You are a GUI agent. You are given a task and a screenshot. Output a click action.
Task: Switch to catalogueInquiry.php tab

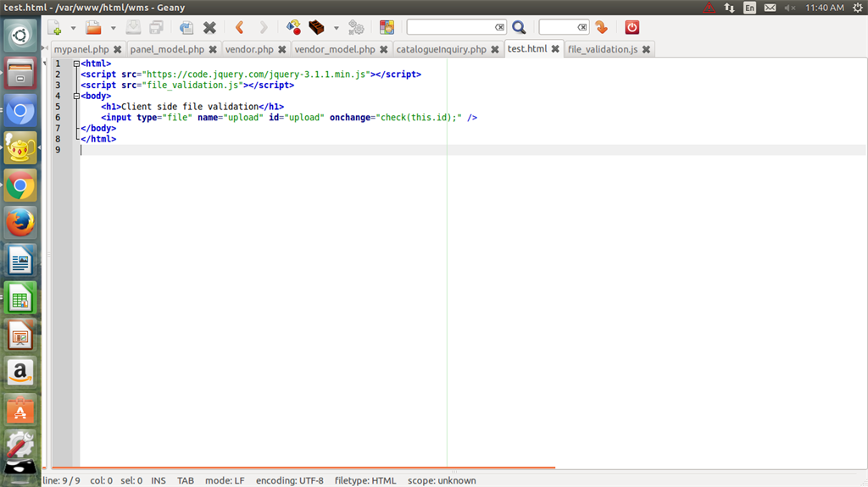441,49
